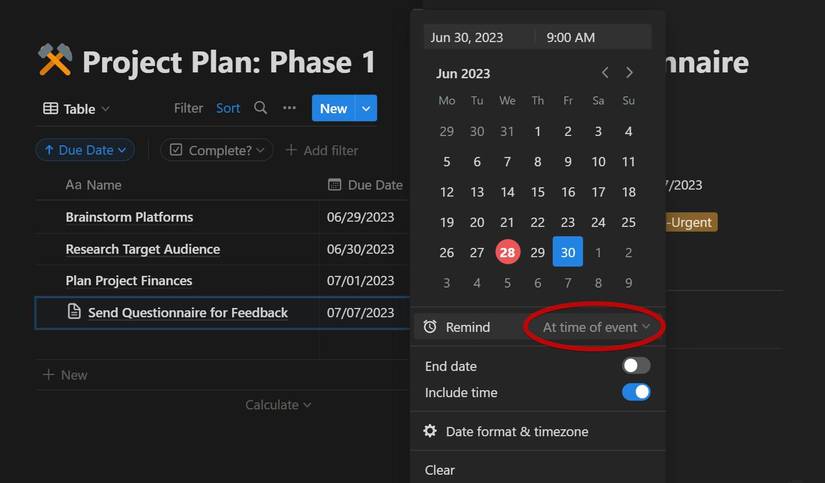Go to previous month arrow
825x483 pixels.
[x=605, y=73]
